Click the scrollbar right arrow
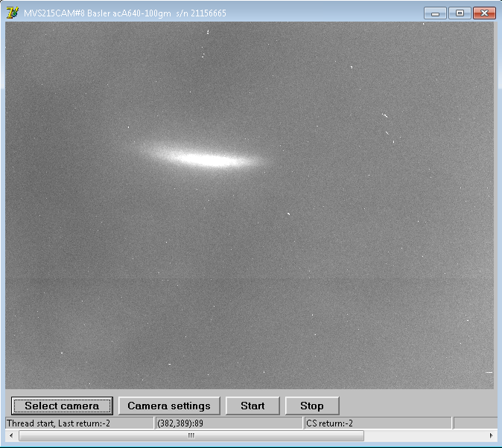Viewport: 502px width, 448px height. pyautogui.click(x=492, y=435)
